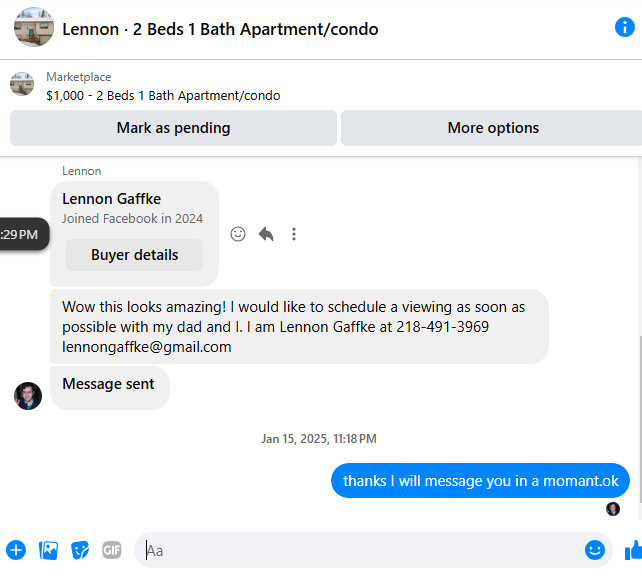Open the GIF picker
This screenshot has height=579, width=642.
pyautogui.click(x=111, y=550)
